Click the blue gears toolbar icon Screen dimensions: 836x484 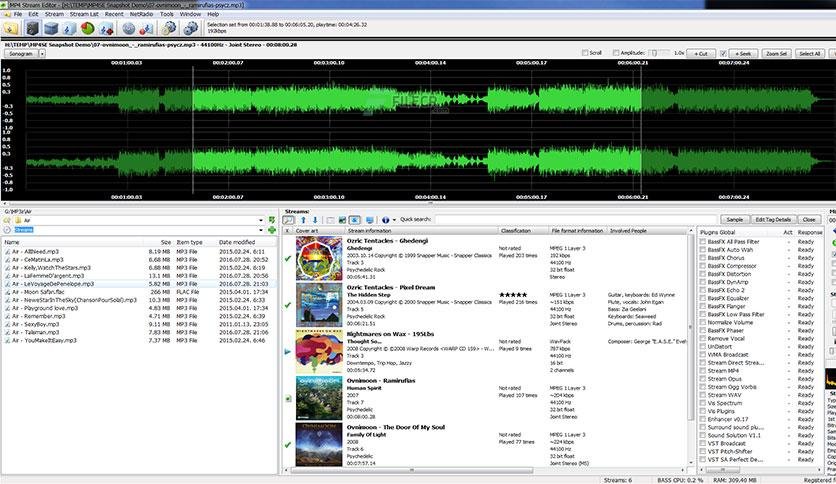click(x=190, y=28)
